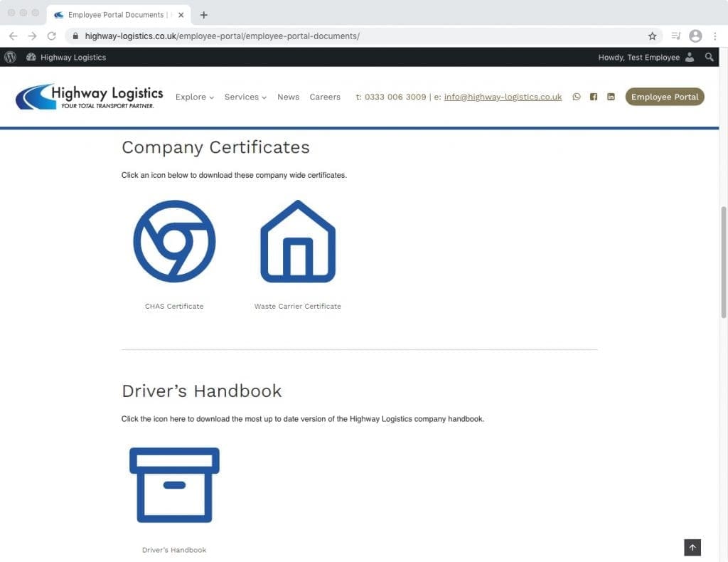This screenshot has height=562, width=728.
Task: Expand the Explore dropdown menu
Action: click(x=194, y=97)
